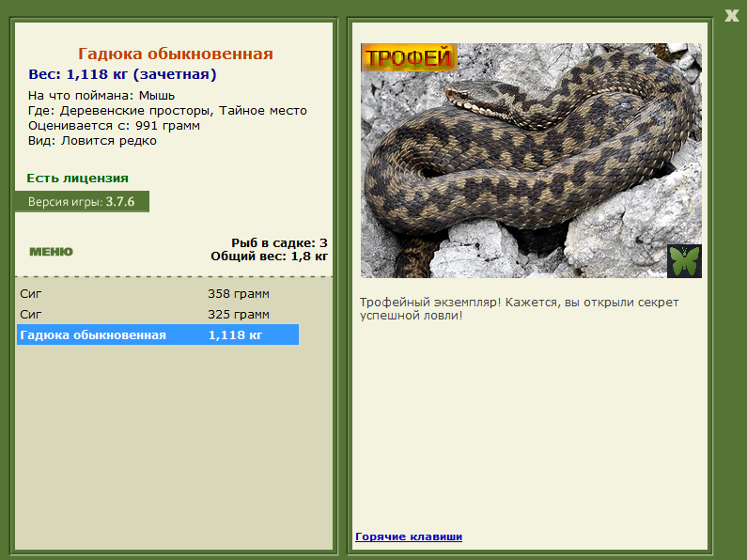Click the Рыб в садке: 3 text
747x560 pixels.
pyautogui.click(x=279, y=242)
